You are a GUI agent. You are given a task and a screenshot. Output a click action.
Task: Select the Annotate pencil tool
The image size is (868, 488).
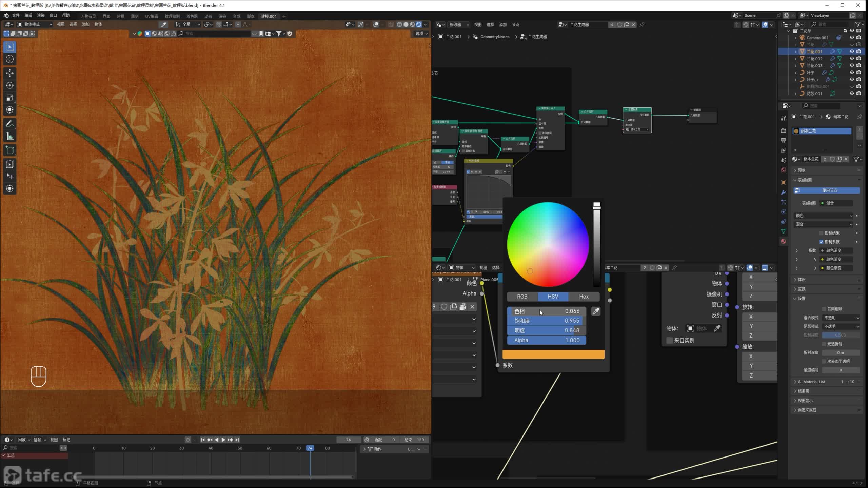(9, 124)
